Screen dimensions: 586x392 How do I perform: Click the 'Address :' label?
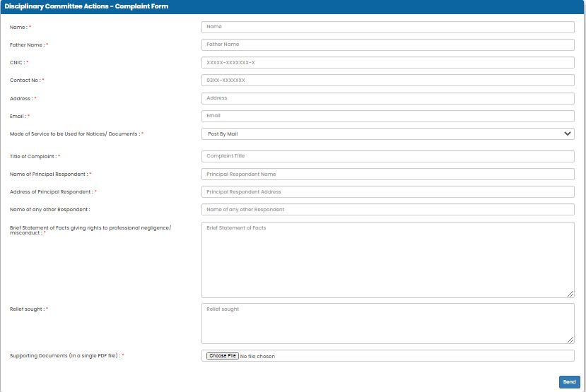pos(23,99)
